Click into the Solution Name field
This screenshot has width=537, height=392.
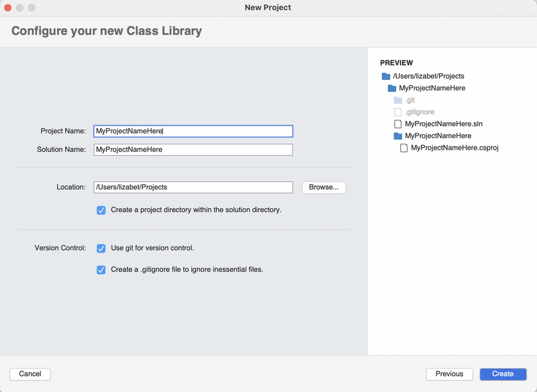coord(193,150)
